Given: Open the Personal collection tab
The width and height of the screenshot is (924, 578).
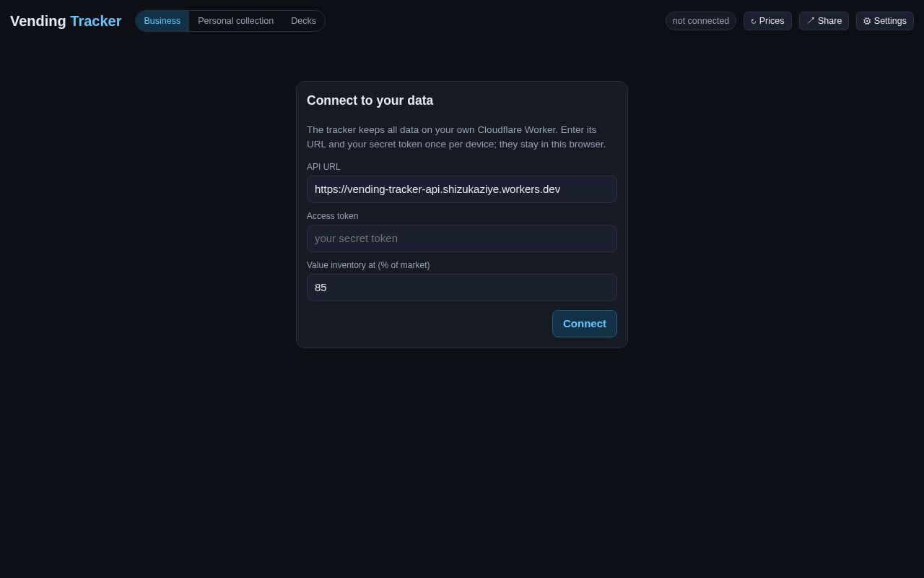Looking at the screenshot, I should point(236,21).
